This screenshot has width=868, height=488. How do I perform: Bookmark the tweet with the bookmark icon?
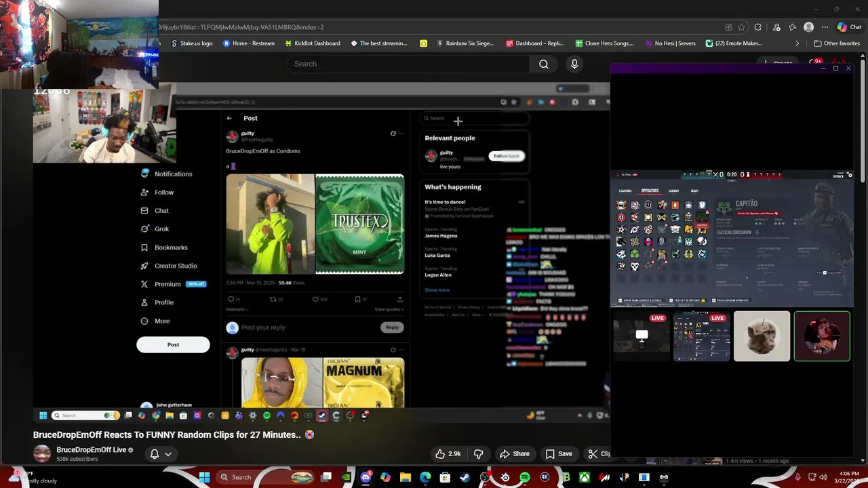357,299
